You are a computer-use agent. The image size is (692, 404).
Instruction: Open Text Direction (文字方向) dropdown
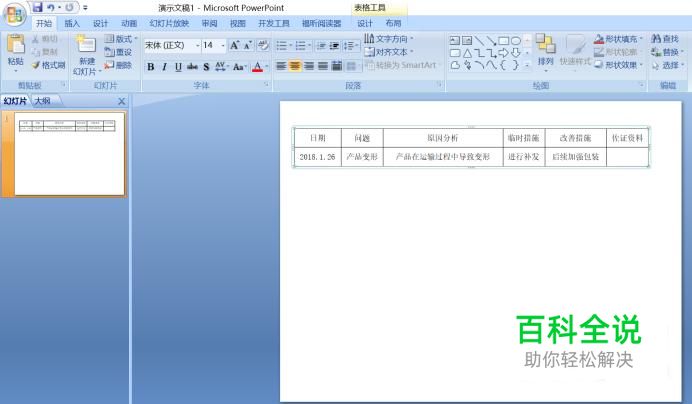pyautogui.click(x=389, y=39)
